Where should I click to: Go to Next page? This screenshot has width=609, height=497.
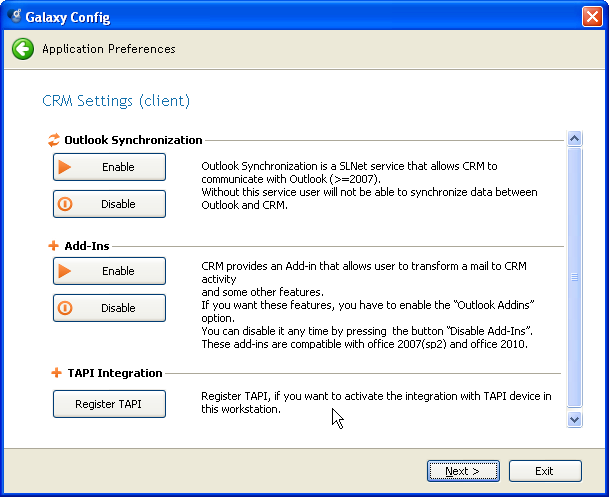[463, 471]
